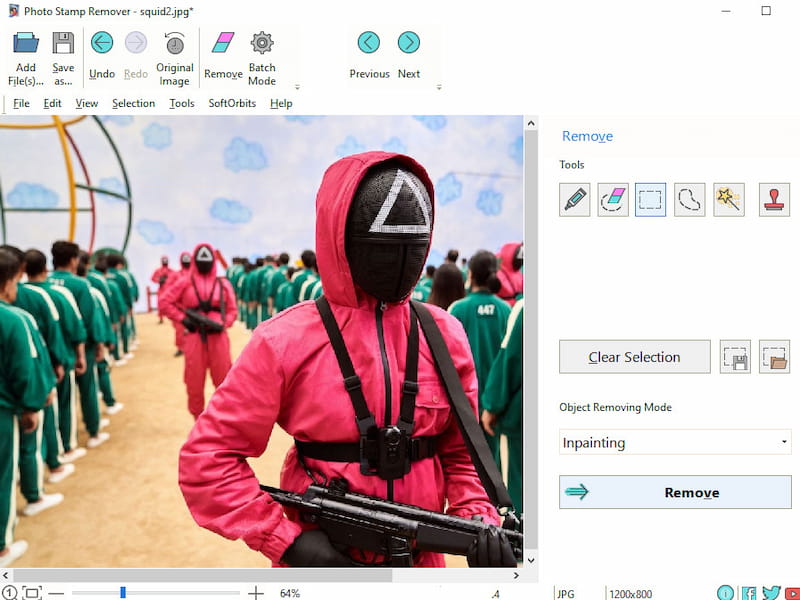
Task: Open the Tools menu
Action: (182, 104)
